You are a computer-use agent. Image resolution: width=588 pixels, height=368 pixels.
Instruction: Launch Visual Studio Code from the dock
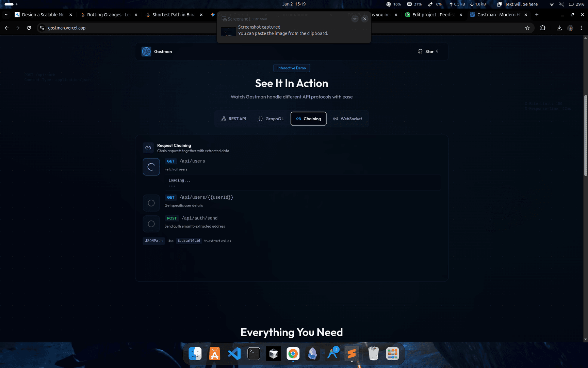tap(234, 354)
